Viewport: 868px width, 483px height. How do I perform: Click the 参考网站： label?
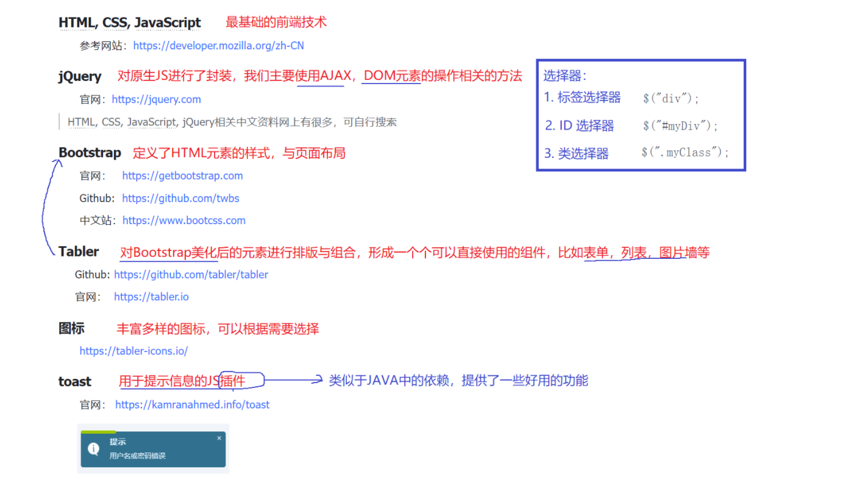[104, 46]
